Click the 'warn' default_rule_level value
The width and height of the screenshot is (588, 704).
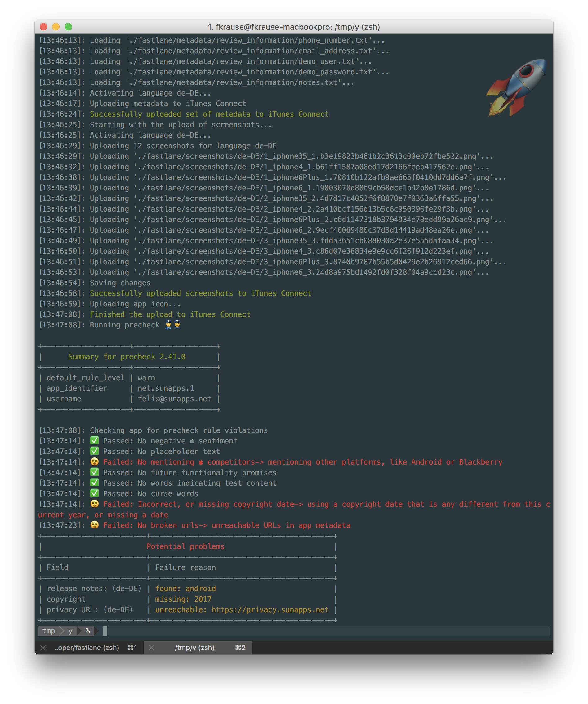click(146, 377)
